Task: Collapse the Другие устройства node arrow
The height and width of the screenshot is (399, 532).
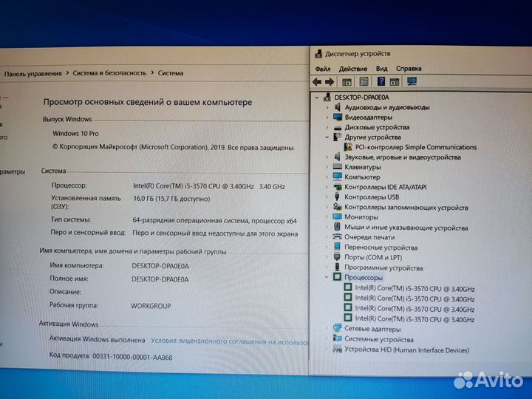Action: tap(327, 137)
